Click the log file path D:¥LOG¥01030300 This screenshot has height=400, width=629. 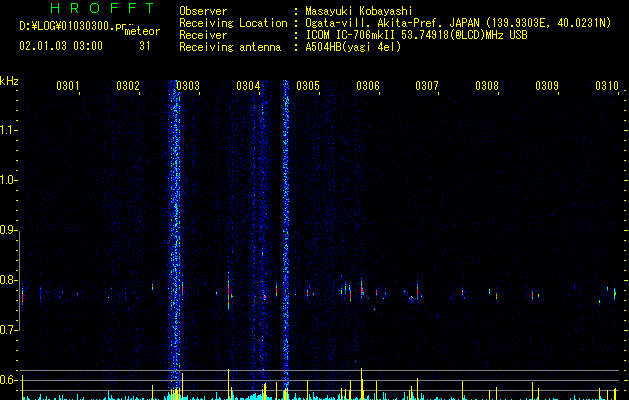[76, 26]
